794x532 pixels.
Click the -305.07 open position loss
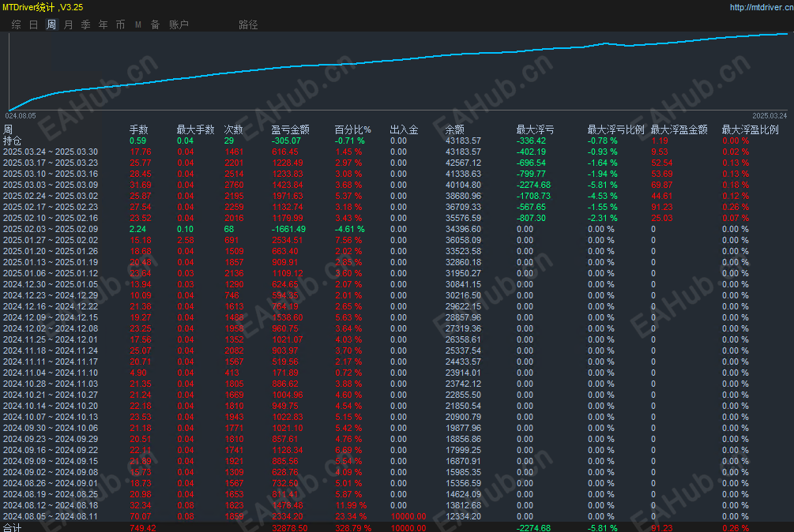[x=286, y=140]
